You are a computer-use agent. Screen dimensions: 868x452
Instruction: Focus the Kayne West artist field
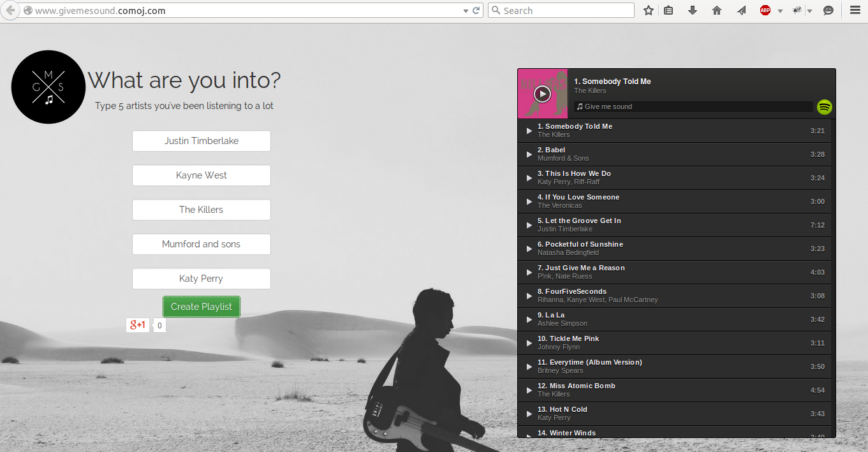(202, 175)
